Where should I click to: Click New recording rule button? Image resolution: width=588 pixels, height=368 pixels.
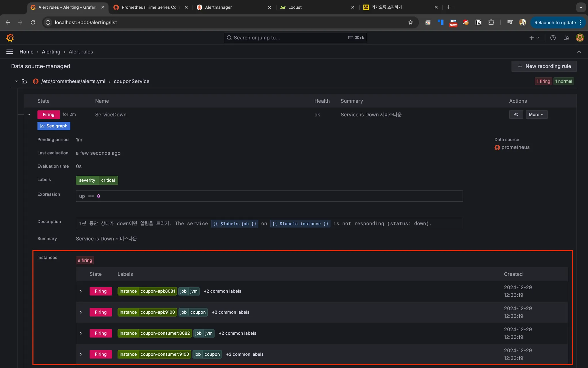click(x=544, y=66)
